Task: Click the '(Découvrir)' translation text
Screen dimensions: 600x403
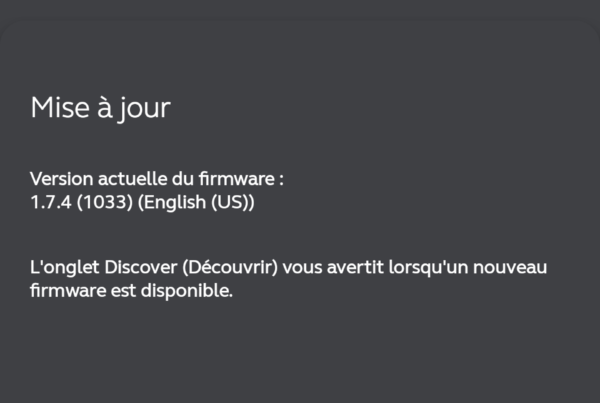Action: (230, 267)
